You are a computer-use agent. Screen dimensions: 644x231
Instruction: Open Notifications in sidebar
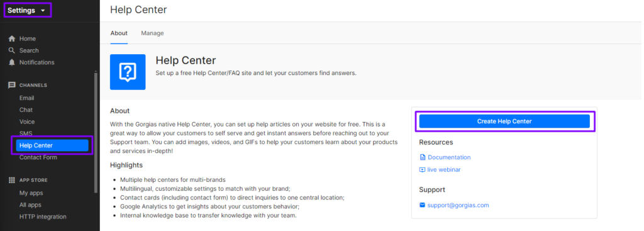[37, 62]
